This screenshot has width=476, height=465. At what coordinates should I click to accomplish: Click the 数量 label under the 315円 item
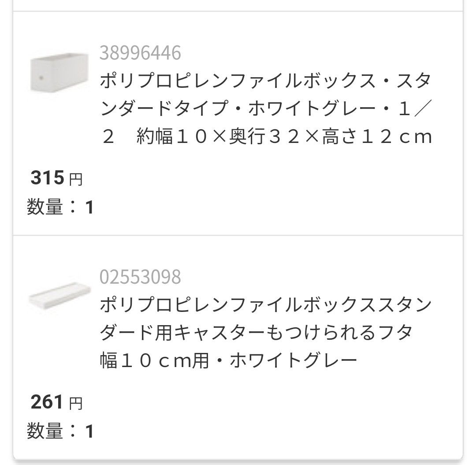click(45, 207)
